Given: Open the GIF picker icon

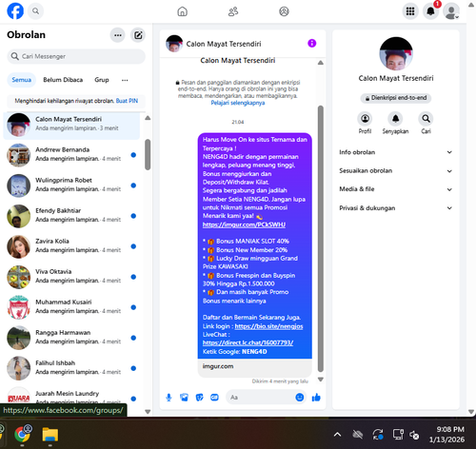Looking at the screenshot, I should click(x=214, y=398).
